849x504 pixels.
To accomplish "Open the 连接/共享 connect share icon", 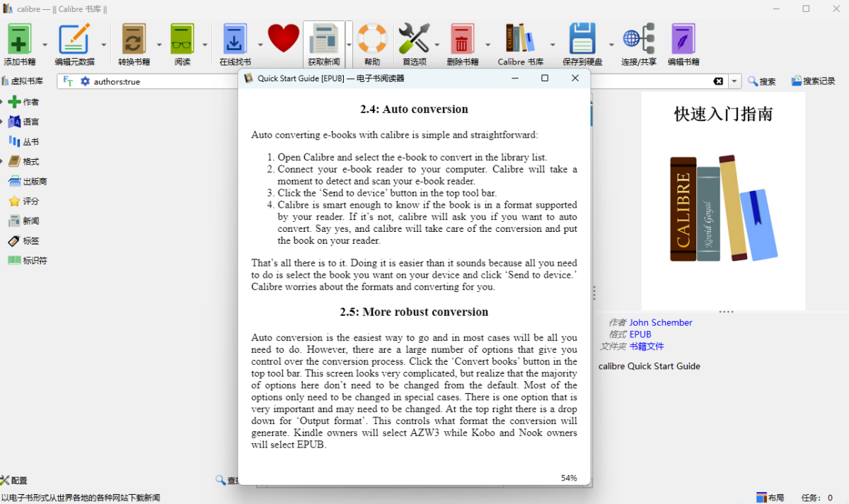I will click(x=638, y=40).
